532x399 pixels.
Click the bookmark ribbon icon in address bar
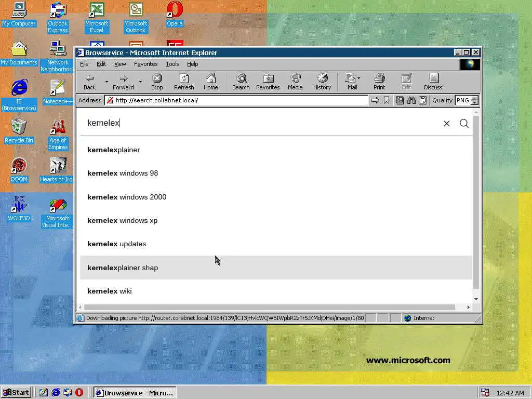tap(387, 100)
